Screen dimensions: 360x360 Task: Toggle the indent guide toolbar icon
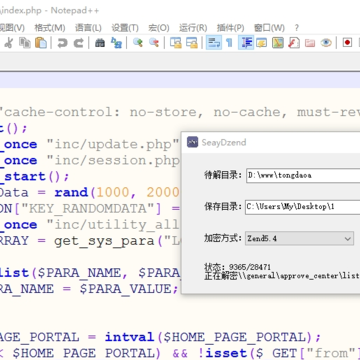246,43
